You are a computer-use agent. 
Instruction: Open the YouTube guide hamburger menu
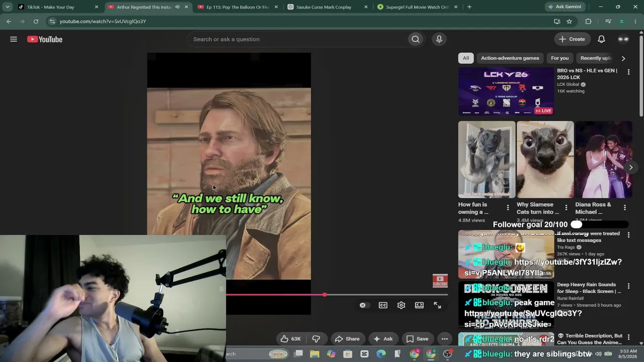14,39
